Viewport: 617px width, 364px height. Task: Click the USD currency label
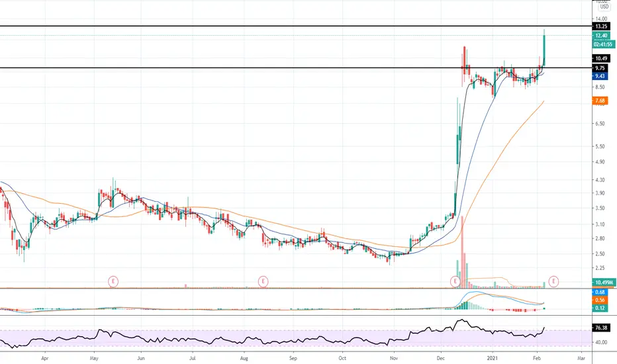click(x=604, y=7)
